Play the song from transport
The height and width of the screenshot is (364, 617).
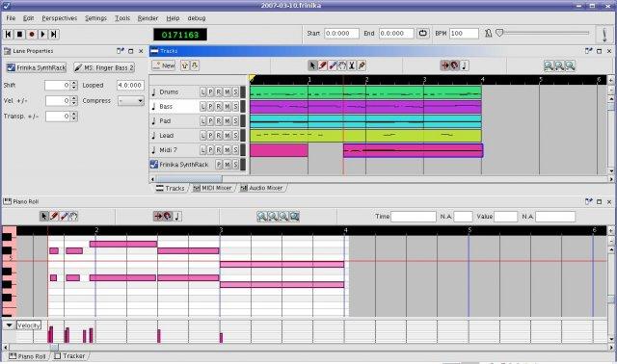(x=42, y=35)
